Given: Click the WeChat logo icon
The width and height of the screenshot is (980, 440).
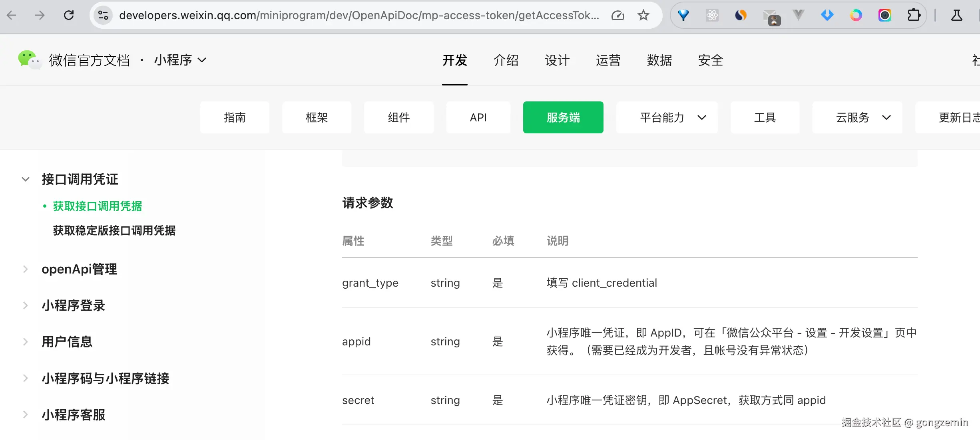Looking at the screenshot, I should click(29, 60).
